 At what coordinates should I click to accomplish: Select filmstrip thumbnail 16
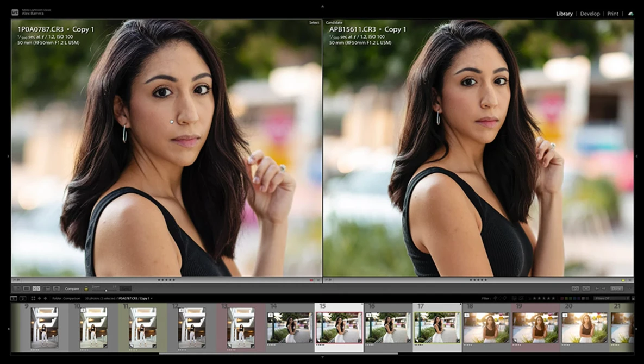tap(388, 328)
